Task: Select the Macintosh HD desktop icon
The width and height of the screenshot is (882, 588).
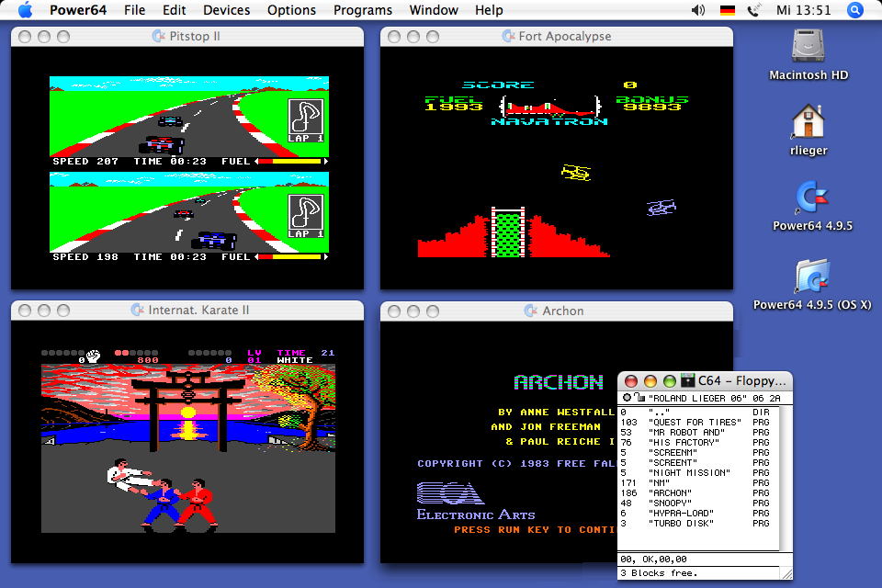Action: 808,45
